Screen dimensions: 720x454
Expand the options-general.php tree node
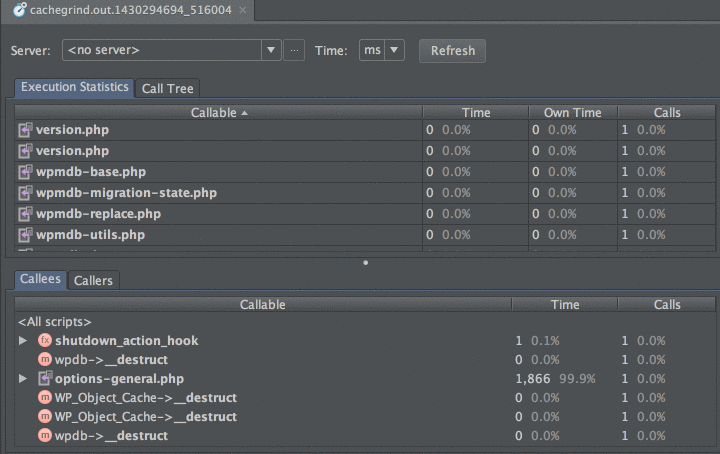tap(22, 379)
